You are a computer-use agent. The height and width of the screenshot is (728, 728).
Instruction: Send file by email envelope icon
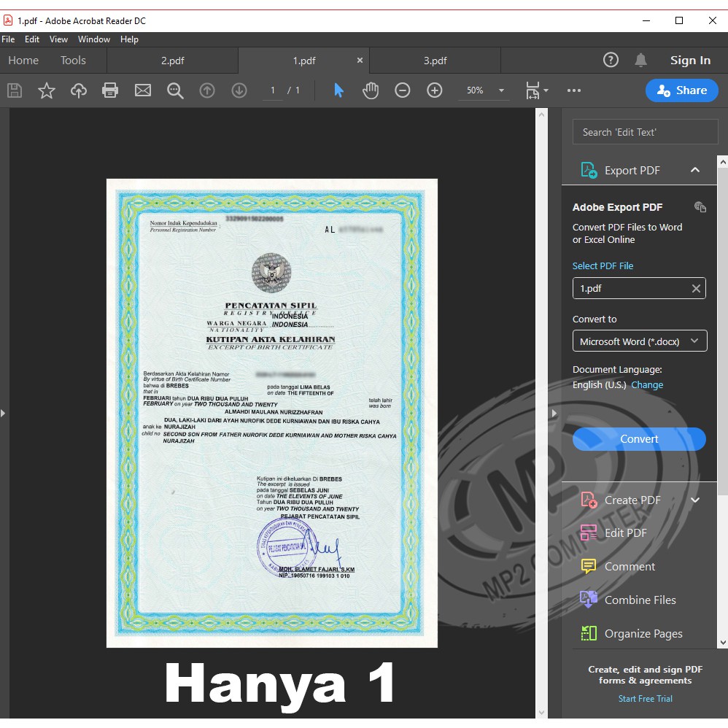[143, 90]
